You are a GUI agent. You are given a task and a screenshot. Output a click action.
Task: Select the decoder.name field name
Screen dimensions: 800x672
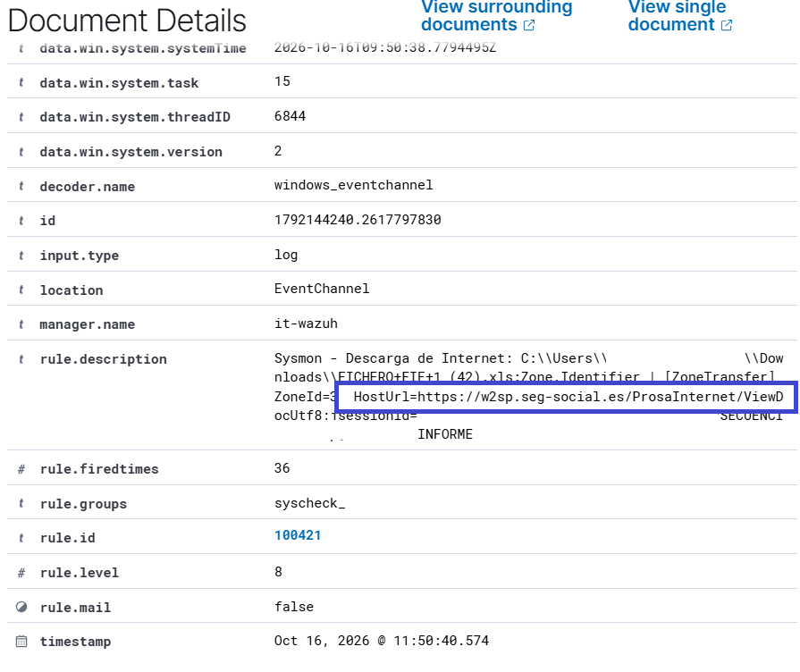coord(88,186)
